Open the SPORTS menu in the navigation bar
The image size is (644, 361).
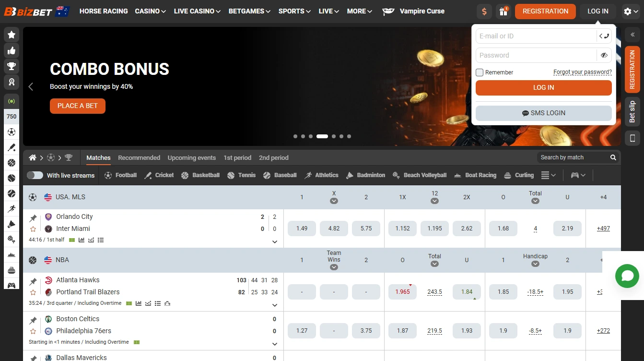(291, 11)
